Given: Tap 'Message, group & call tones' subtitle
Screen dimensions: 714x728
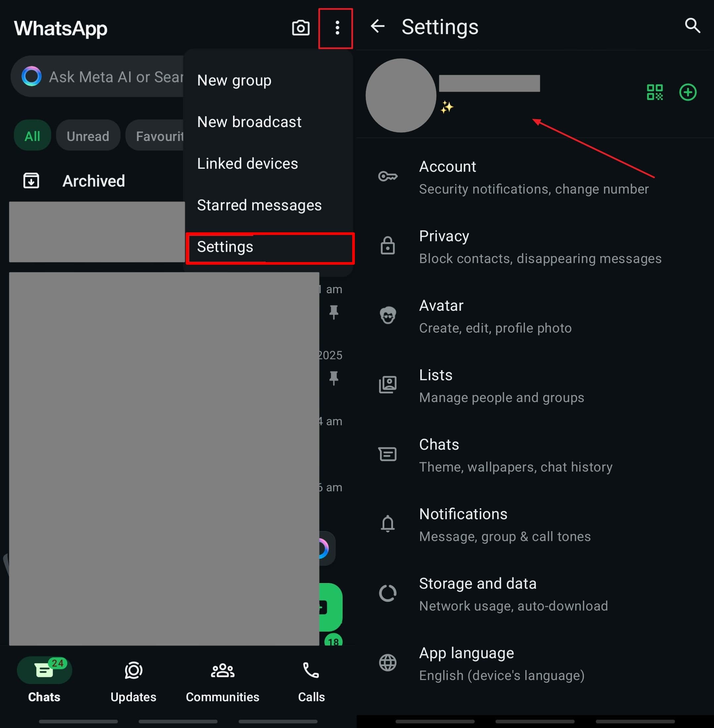Looking at the screenshot, I should (505, 536).
